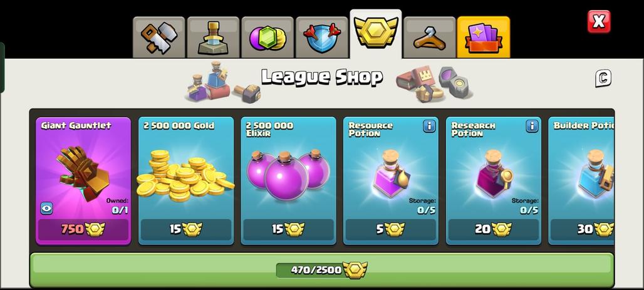Image resolution: width=644 pixels, height=290 pixels.
Task: Open the gems and resources tab
Action: (x=267, y=38)
